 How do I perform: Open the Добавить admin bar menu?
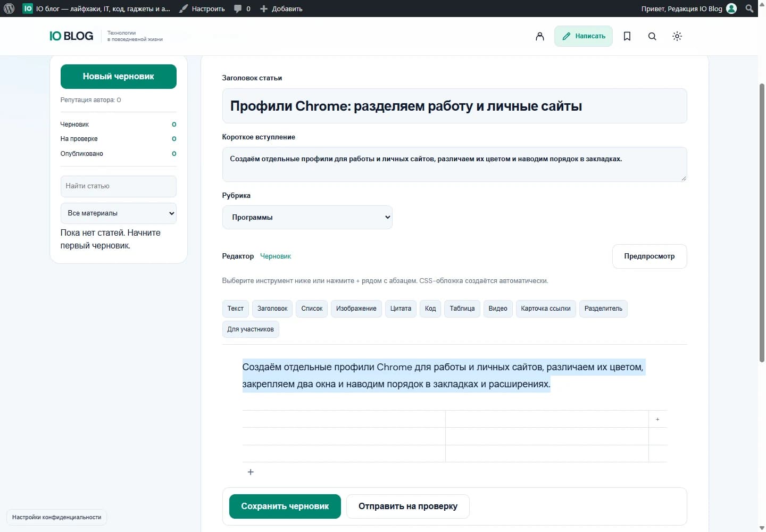281,9
